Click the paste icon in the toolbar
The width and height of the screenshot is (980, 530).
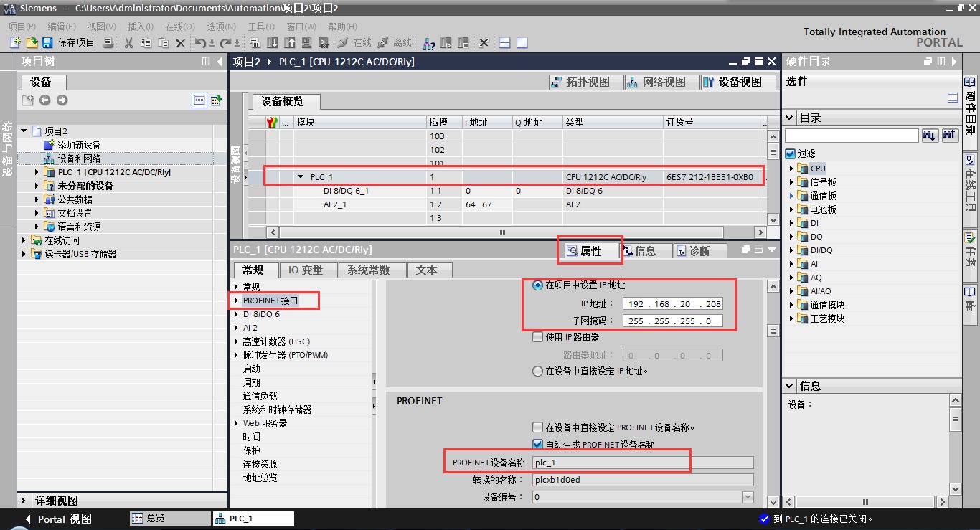[163, 43]
